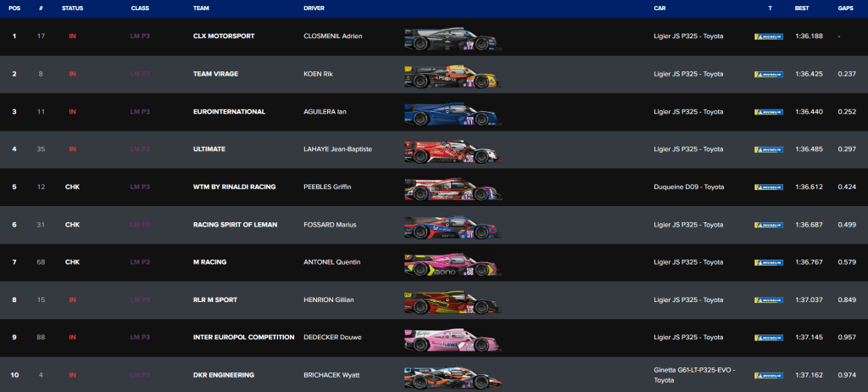
Task: Select team name CLX MOTORSPORT
Action: point(224,36)
